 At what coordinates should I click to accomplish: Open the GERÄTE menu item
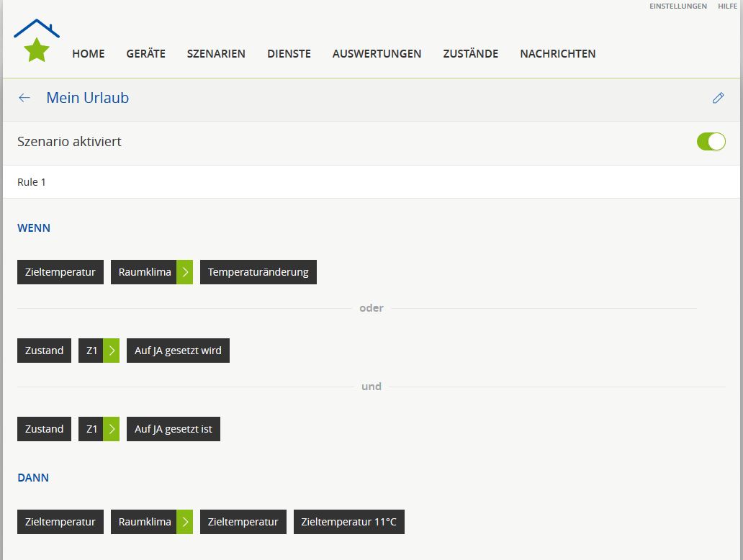point(145,54)
